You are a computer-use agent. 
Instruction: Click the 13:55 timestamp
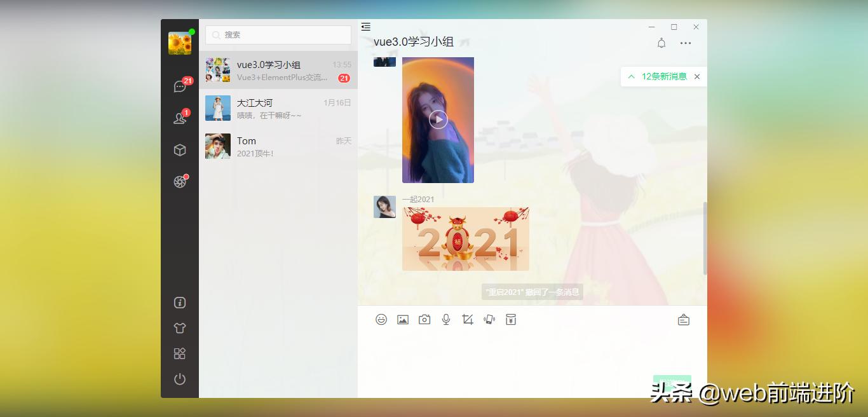[342, 64]
